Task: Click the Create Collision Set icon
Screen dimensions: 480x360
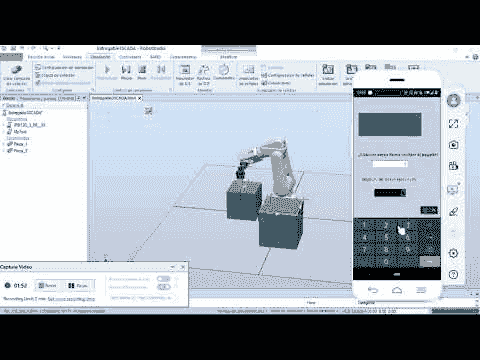Action: pyautogui.click(x=16, y=70)
